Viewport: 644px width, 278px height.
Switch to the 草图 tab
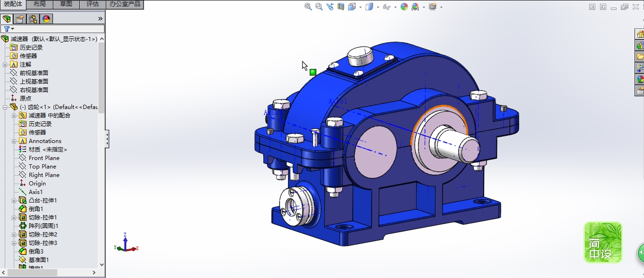click(x=66, y=4)
